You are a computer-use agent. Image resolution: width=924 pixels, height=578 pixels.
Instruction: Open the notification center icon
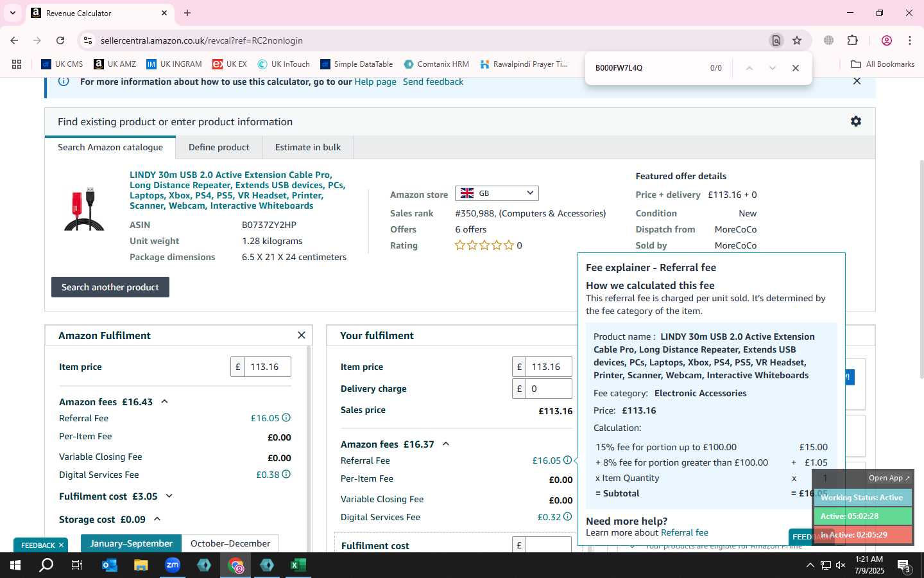tap(903, 566)
